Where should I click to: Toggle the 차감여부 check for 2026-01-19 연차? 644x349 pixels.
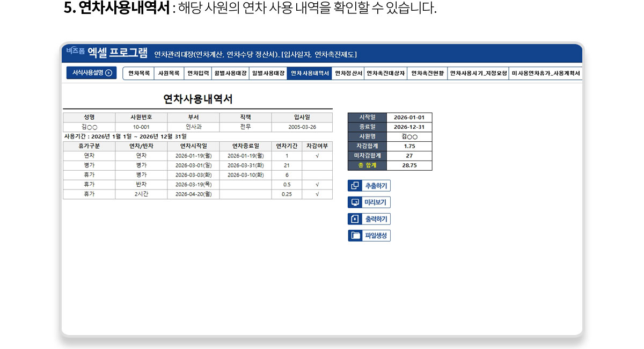317,156
